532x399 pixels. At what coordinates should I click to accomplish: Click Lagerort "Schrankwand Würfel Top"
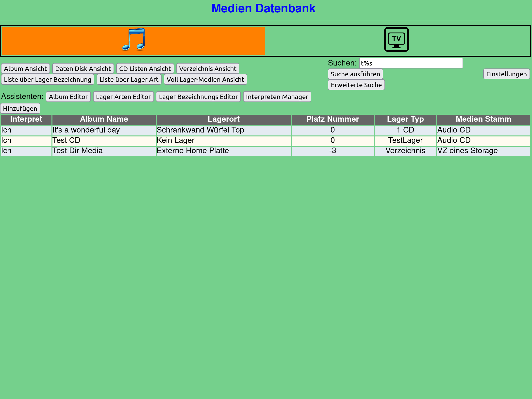point(224,130)
